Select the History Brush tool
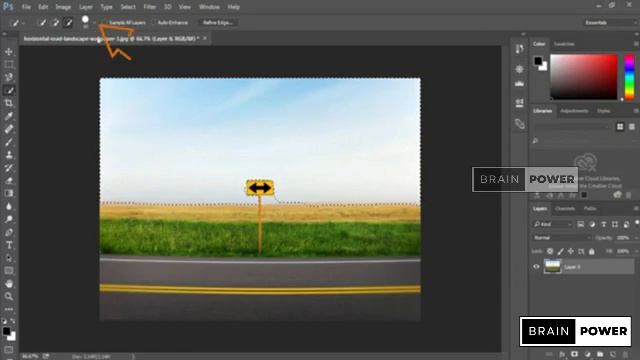This screenshot has height=360, width=640. [x=9, y=168]
